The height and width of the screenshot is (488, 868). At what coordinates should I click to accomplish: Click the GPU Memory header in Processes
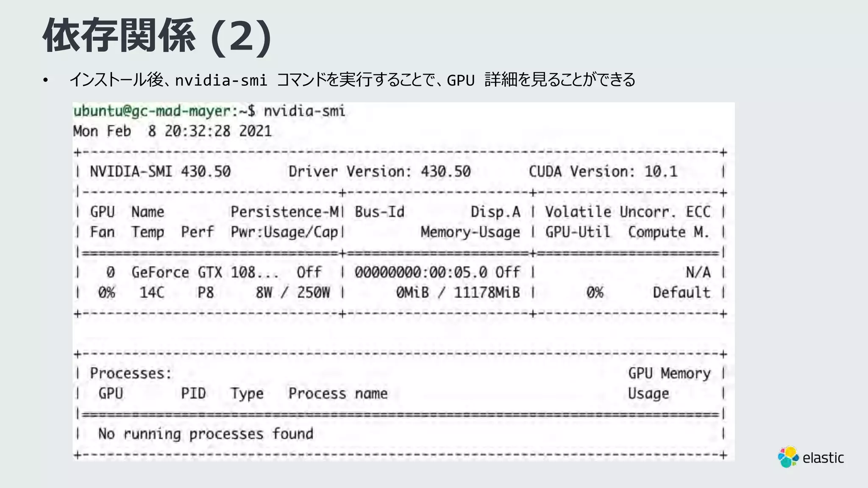pyautogui.click(x=669, y=373)
